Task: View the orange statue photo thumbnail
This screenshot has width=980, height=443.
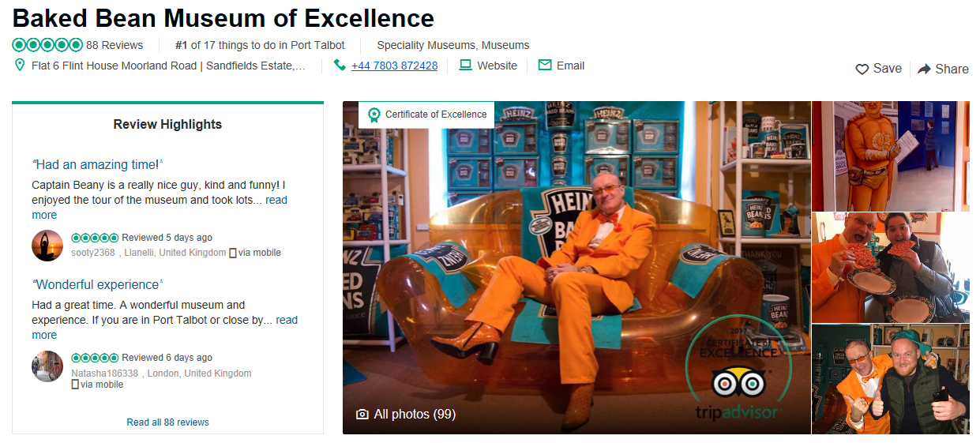Action: tap(891, 156)
